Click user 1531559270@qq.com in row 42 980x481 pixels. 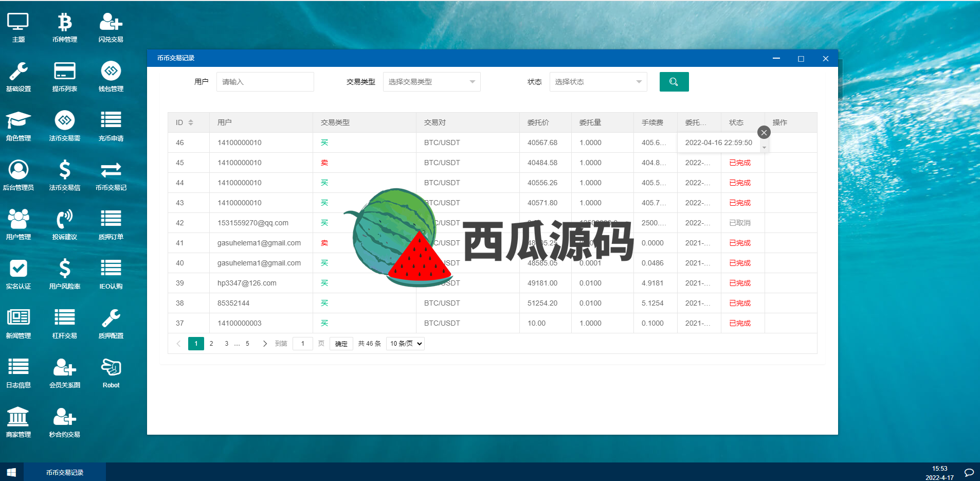click(253, 223)
